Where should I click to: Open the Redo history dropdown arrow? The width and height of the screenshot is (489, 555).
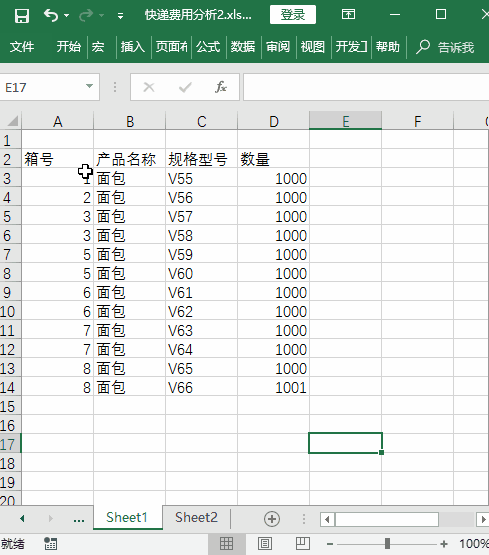(x=102, y=16)
